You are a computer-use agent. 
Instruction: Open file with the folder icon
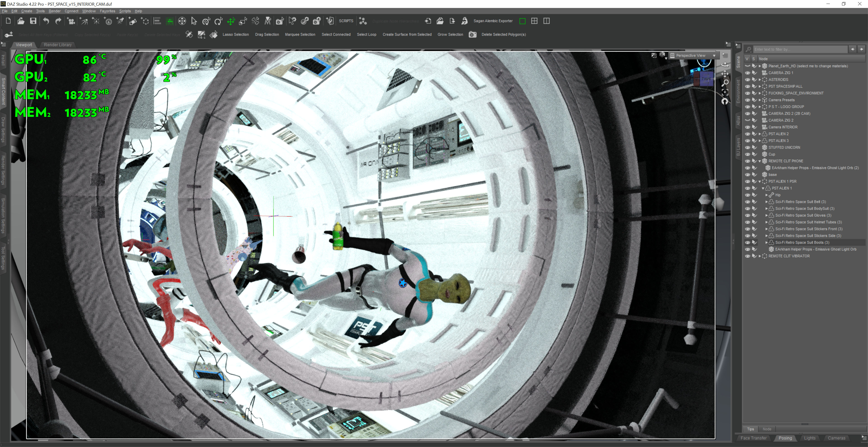click(21, 21)
